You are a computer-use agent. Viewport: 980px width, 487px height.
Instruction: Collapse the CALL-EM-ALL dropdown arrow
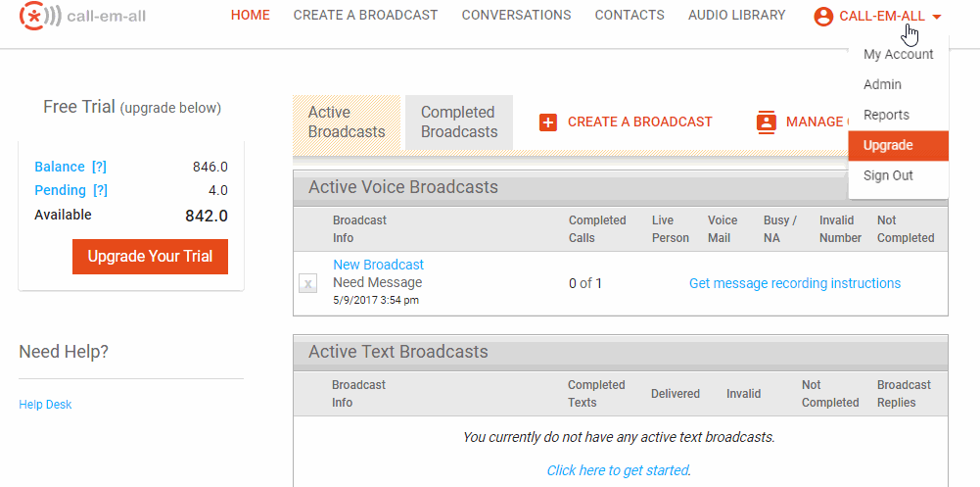point(936,17)
